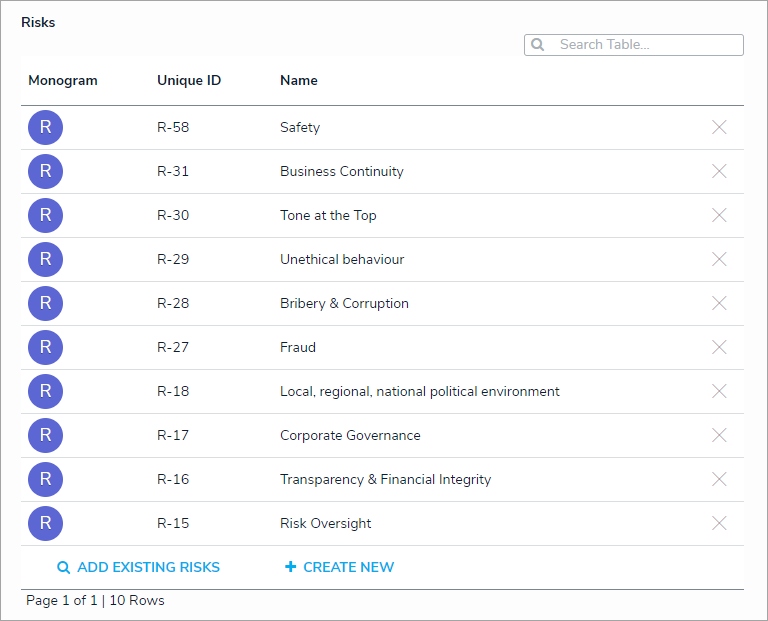Click the R monogram for R-58
Viewport: 768px width, 621px height.
tap(45, 127)
